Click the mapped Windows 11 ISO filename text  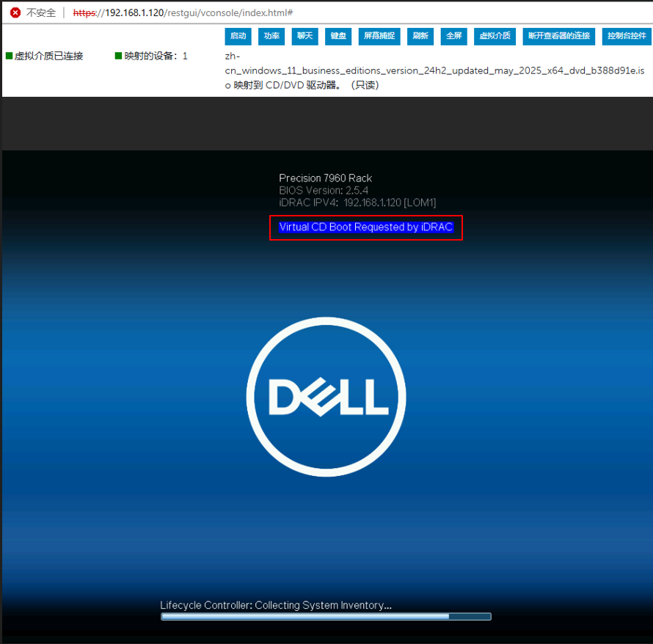point(434,70)
